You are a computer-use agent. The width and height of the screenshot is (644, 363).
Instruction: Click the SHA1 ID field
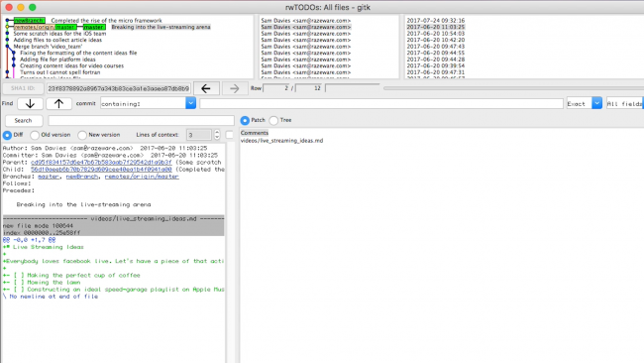tap(118, 88)
